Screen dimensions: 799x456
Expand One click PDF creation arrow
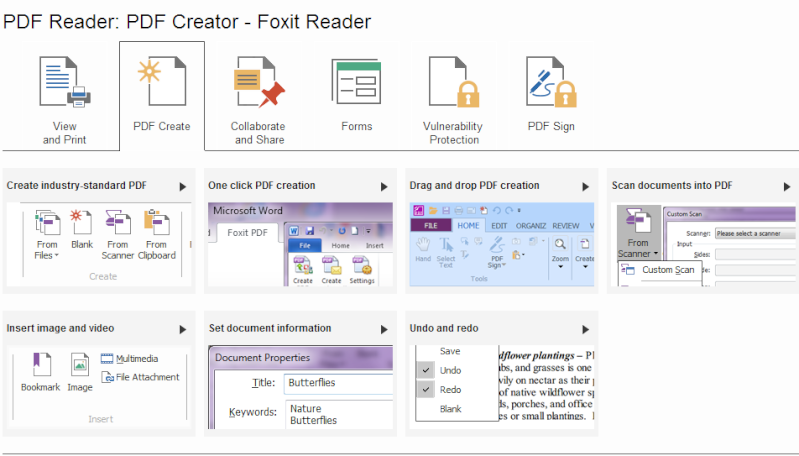384,187
